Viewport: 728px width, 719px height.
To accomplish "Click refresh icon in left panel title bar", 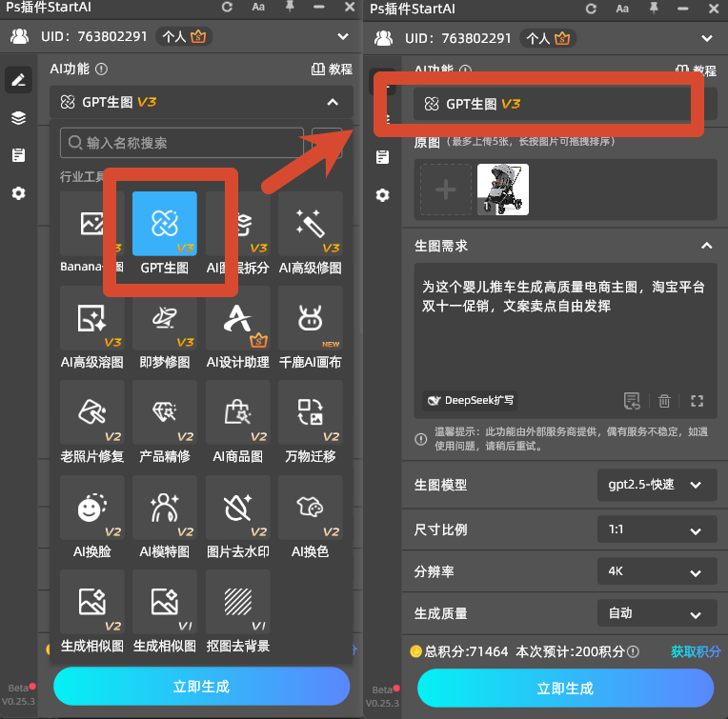I will pos(227,7).
